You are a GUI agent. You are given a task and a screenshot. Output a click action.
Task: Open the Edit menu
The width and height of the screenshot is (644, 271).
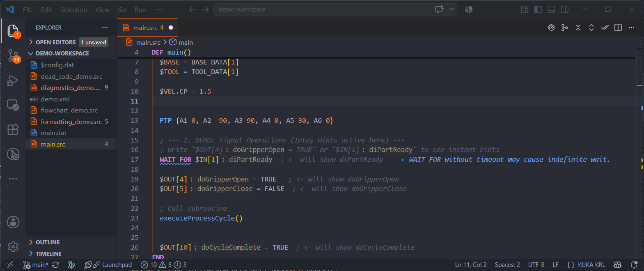(46, 9)
